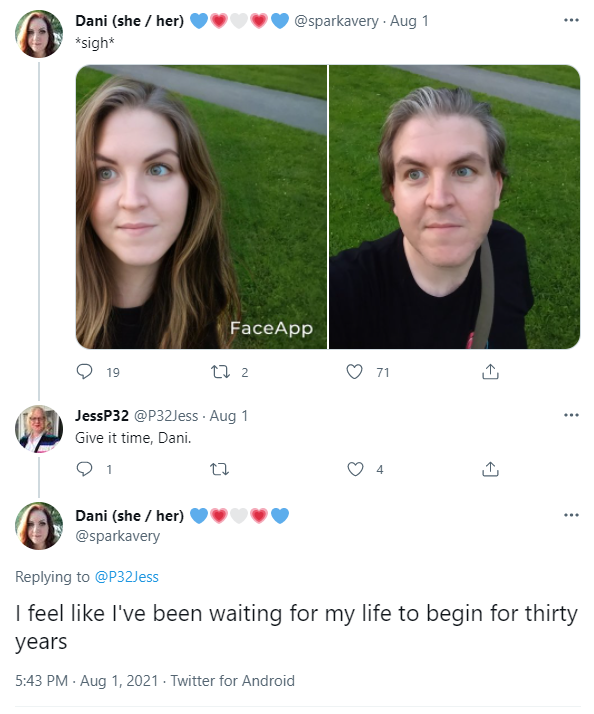Open more options on JessP32's tweet
The image size is (594, 714).
571,415
